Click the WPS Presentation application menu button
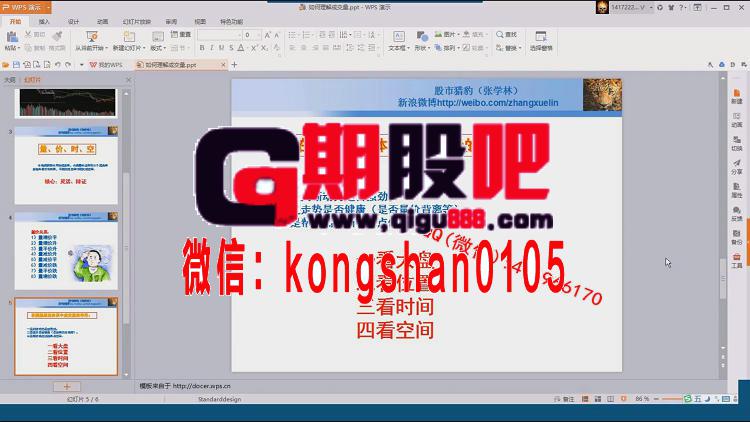This screenshot has height=422, width=750. tap(25, 7)
